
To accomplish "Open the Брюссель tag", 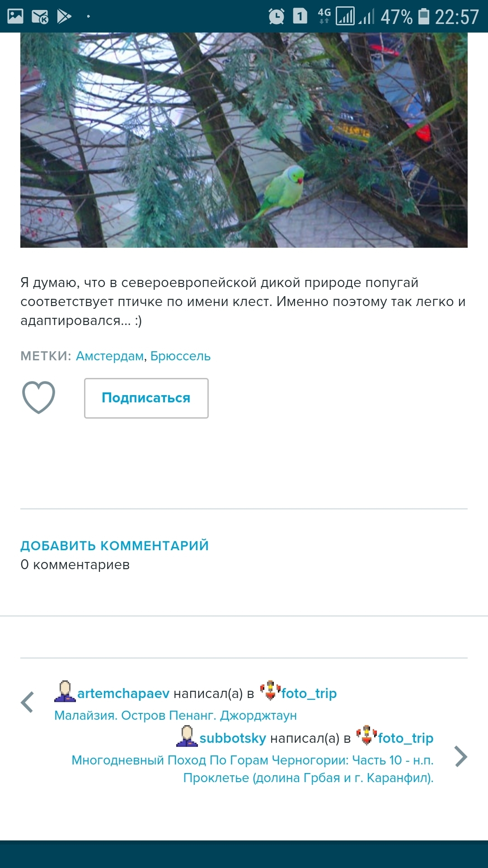I will coord(180,356).
